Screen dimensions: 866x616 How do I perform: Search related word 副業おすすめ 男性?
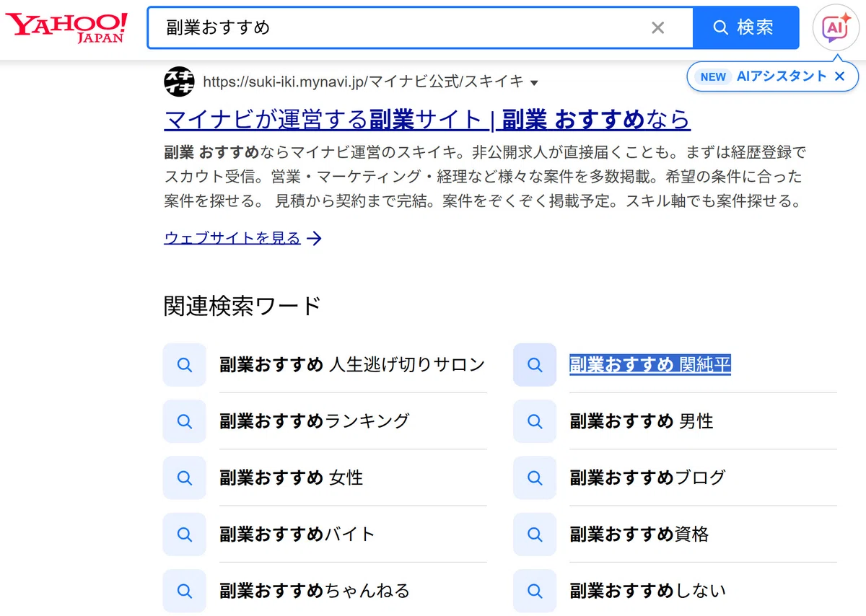tap(642, 421)
